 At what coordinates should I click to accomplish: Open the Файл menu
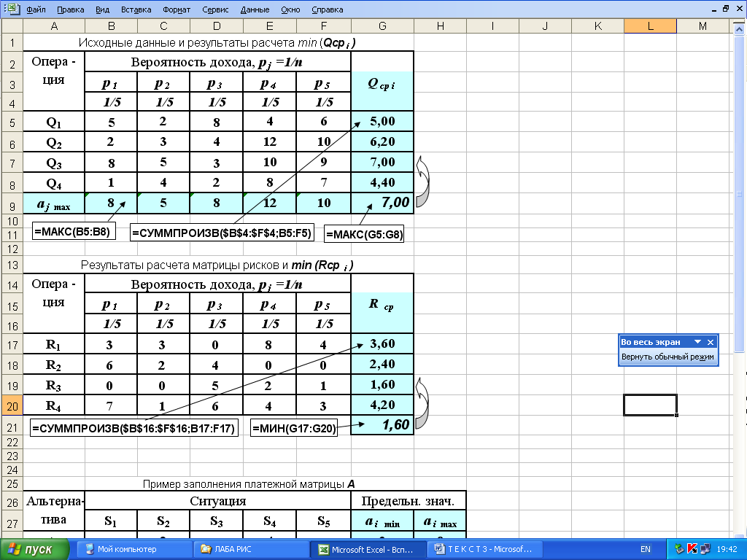tap(36, 9)
